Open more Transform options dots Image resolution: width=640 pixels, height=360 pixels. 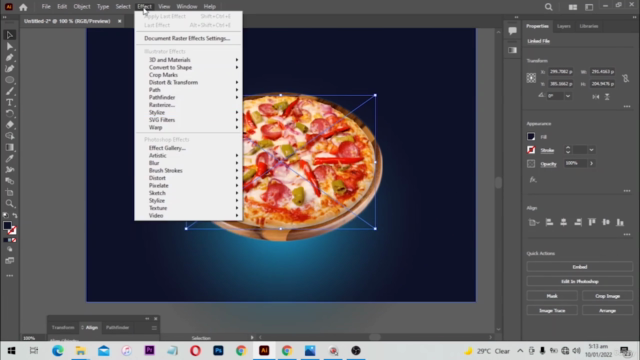pos(627,107)
